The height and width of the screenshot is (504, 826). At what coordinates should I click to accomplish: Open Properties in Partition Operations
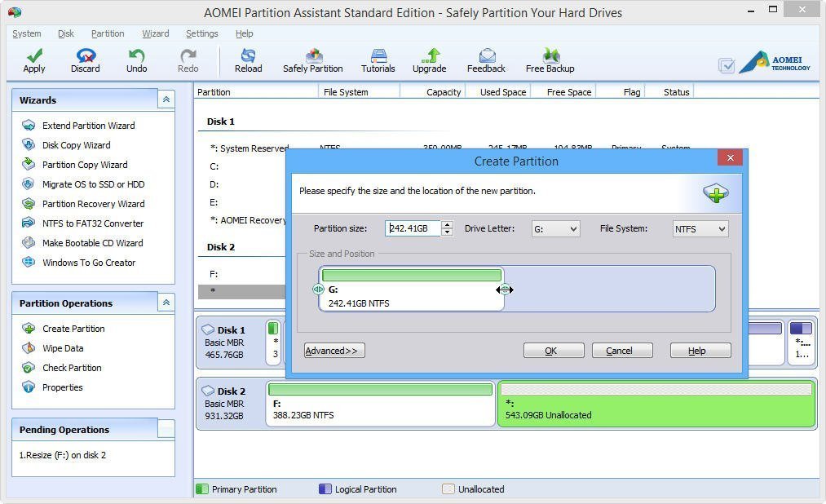(62, 387)
